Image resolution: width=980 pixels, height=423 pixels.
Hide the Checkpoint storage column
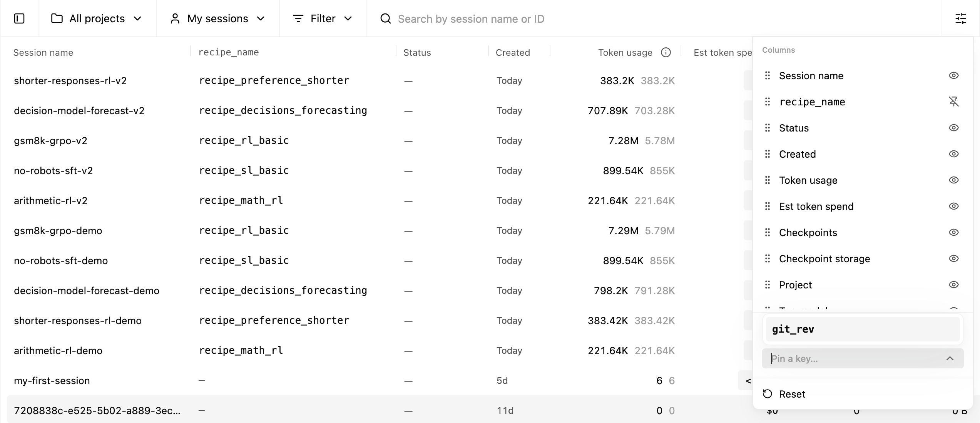(953, 258)
